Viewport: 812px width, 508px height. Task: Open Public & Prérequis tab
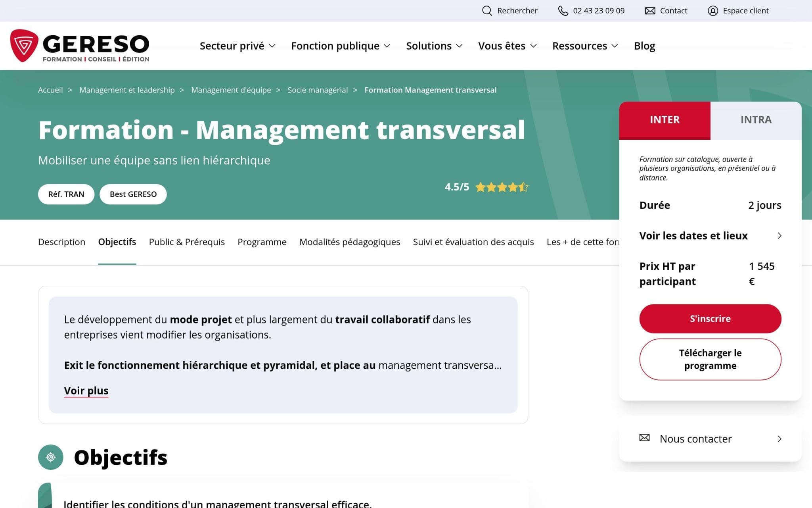[187, 242]
